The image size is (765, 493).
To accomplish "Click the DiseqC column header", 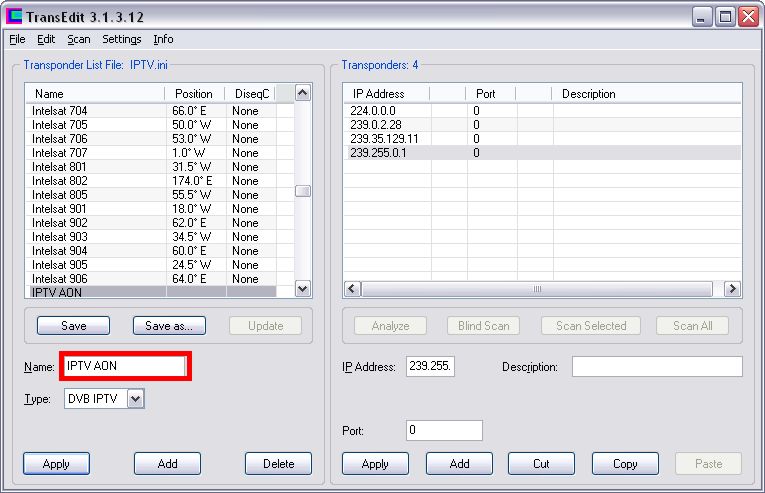I will coord(250,94).
